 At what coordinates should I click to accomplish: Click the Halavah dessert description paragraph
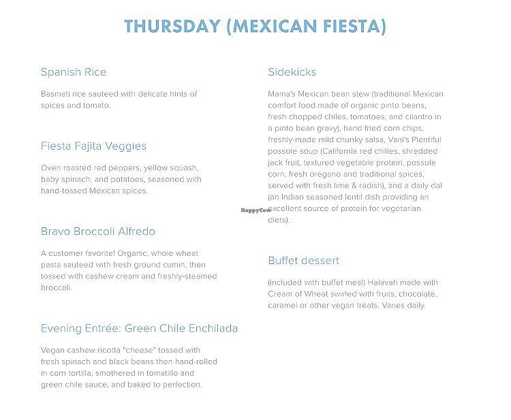352,294
